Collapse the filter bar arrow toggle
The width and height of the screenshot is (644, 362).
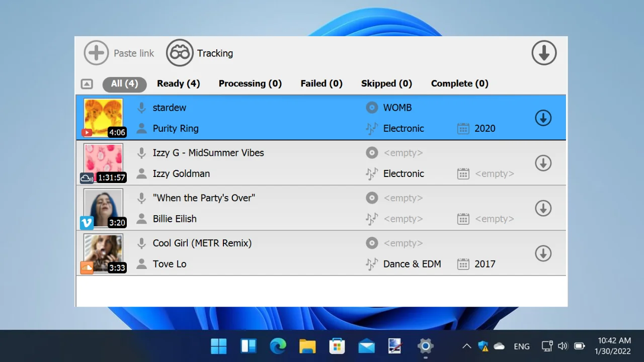(x=87, y=84)
